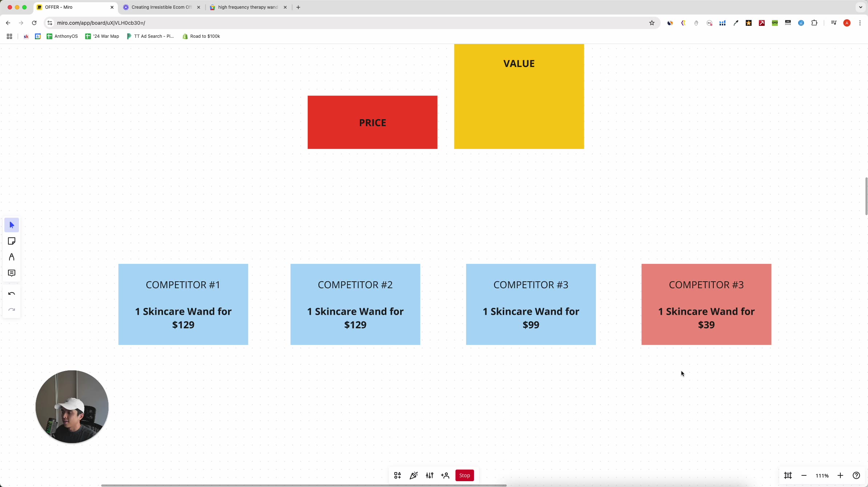868x487 pixels.
Task: Open the Chrome apps grid shortcut
Action: [x=9, y=36]
